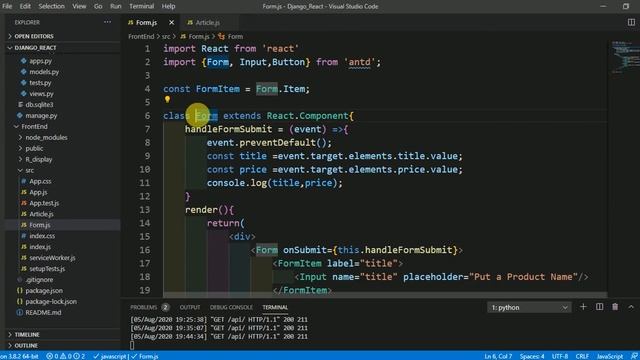Screen dimensions: 640x360
Task: Open the Help menu
Action: pyautogui.click(x=168, y=6)
